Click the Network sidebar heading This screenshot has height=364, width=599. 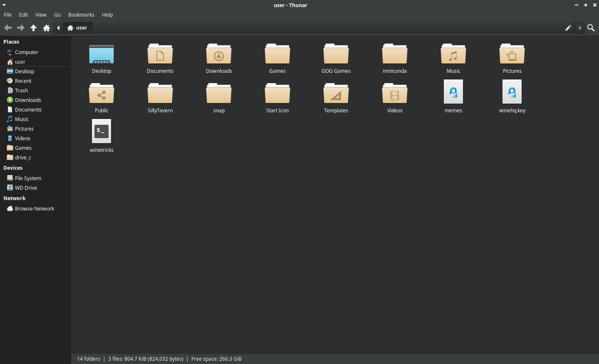pos(15,198)
